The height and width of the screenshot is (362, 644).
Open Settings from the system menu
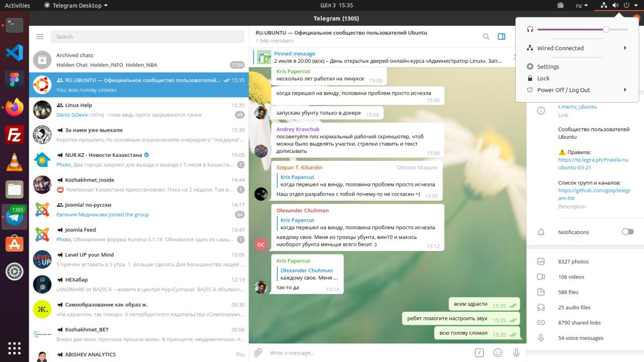tap(577, 66)
